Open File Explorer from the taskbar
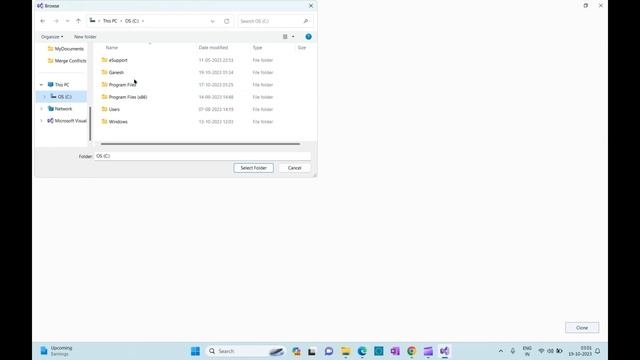Image resolution: width=640 pixels, height=360 pixels. click(346, 351)
